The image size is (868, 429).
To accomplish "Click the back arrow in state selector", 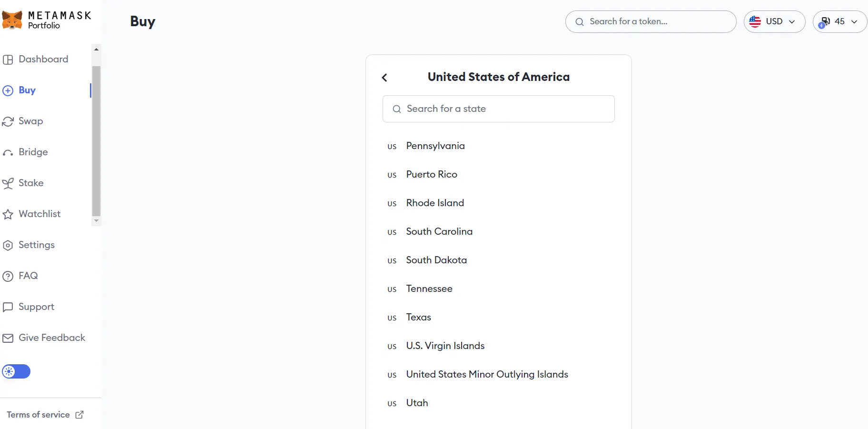I will pyautogui.click(x=385, y=78).
